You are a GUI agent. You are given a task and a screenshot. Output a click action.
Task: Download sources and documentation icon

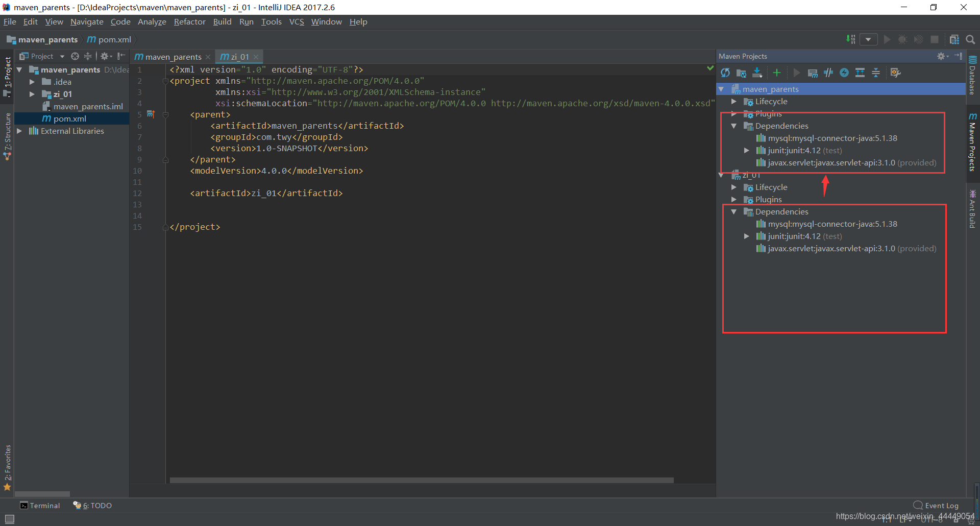pos(757,73)
